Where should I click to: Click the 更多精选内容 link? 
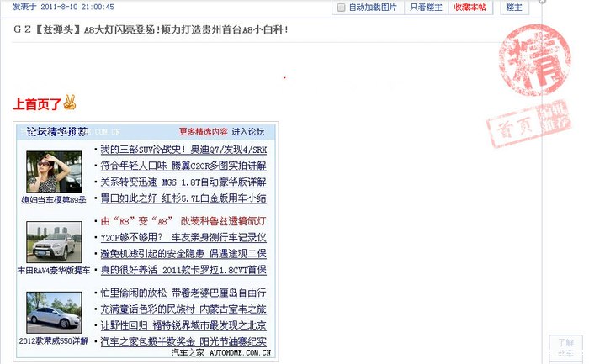(203, 132)
